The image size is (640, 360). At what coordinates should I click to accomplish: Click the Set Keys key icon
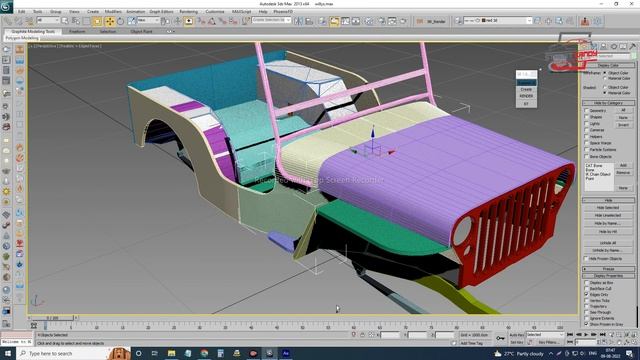tap(500, 338)
